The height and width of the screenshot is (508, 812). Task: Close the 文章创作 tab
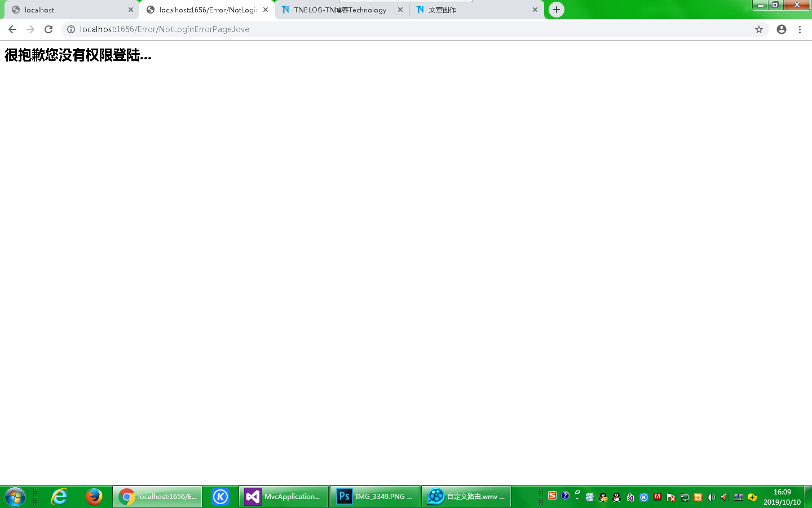tap(535, 10)
